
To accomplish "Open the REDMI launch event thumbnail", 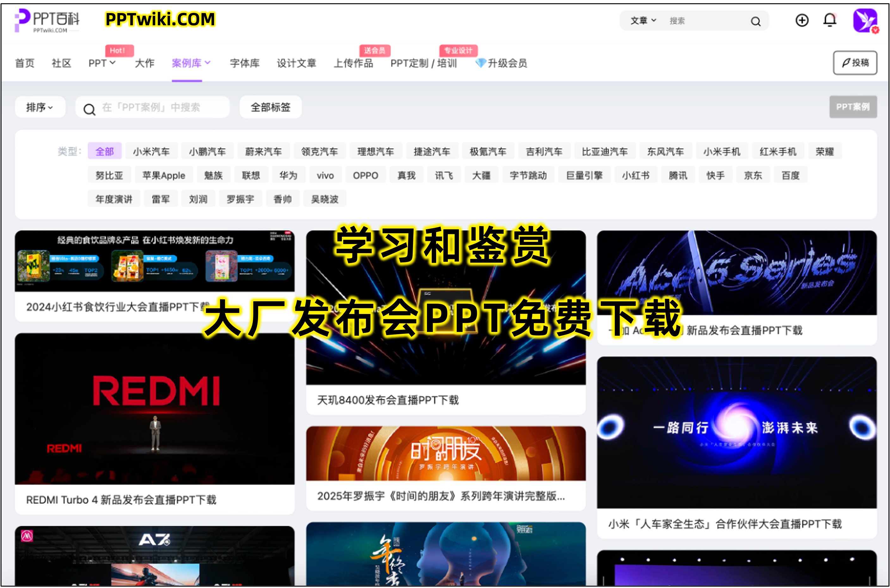I will tap(155, 409).
